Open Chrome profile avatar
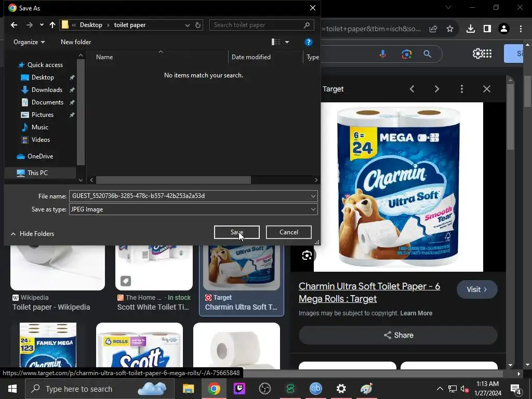532x399 pixels. pyautogui.click(x=504, y=29)
